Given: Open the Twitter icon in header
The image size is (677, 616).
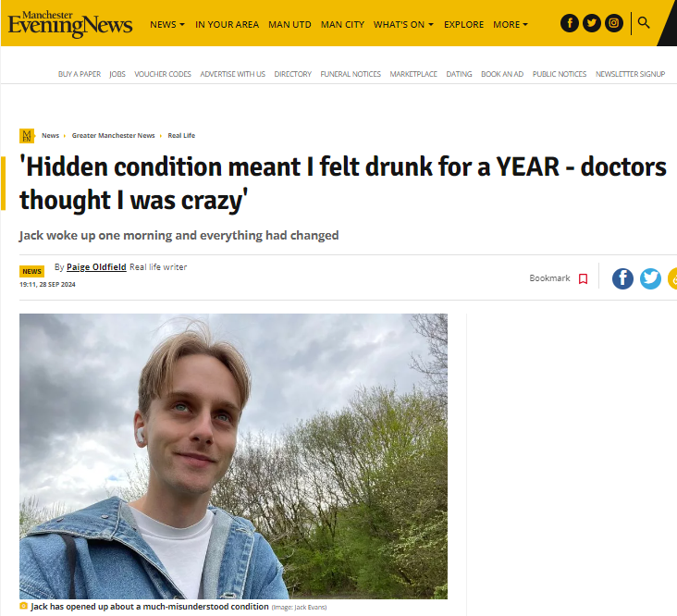Looking at the screenshot, I should (x=592, y=23).
